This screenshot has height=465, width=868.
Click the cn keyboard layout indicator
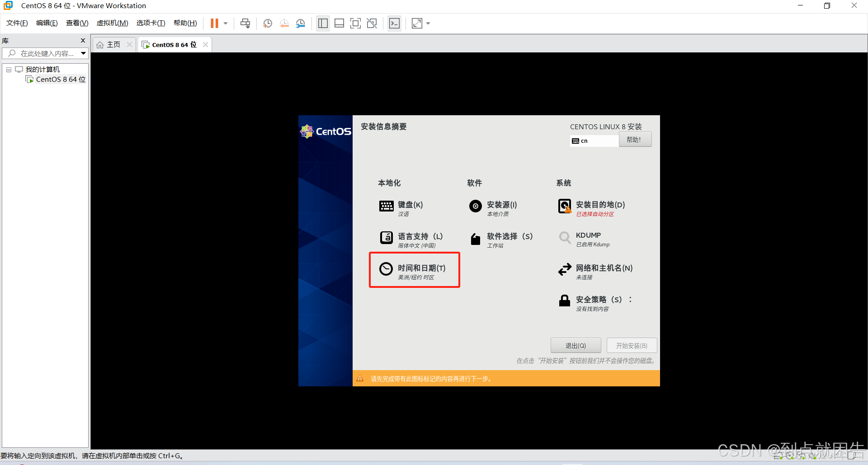[594, 141]
